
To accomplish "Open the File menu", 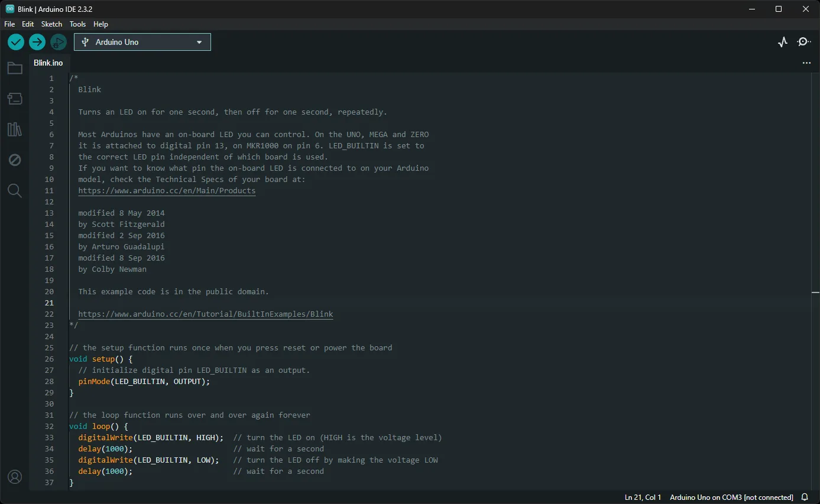I will click(x=9, y=24).
